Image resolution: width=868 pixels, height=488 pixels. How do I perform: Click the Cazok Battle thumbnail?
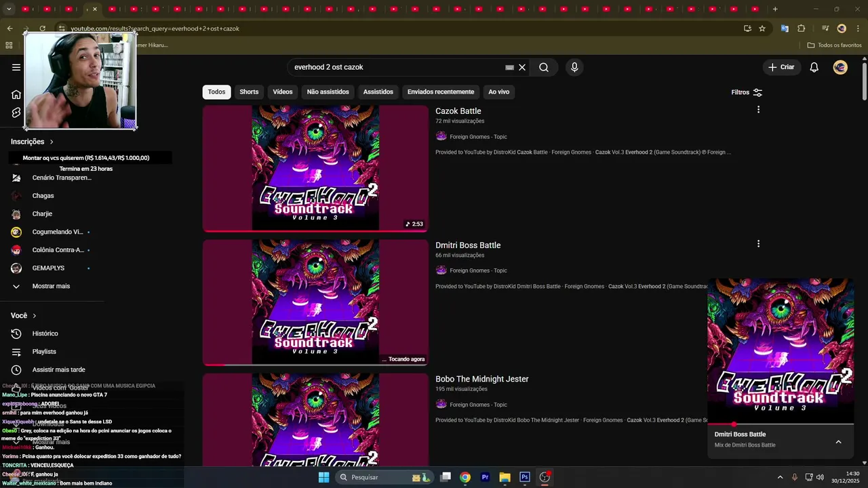pyautogui.click(x=315, y=168)
